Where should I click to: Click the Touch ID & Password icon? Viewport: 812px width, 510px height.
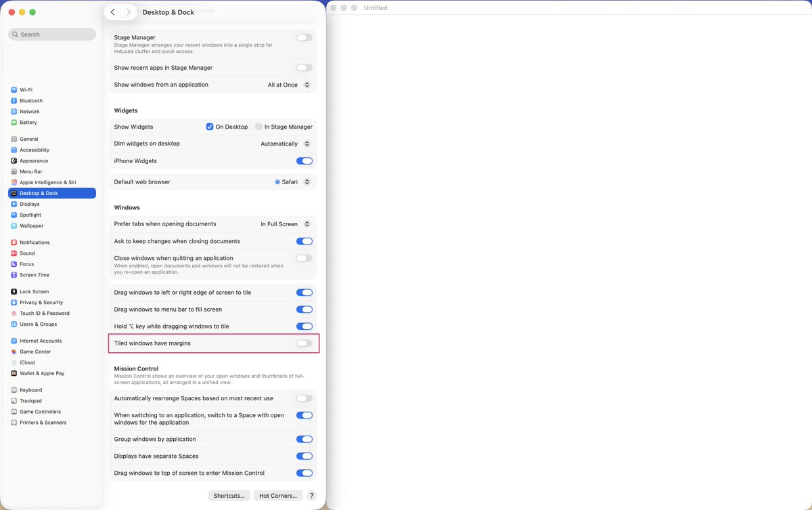pyautogui.click(x=14, y=313)
